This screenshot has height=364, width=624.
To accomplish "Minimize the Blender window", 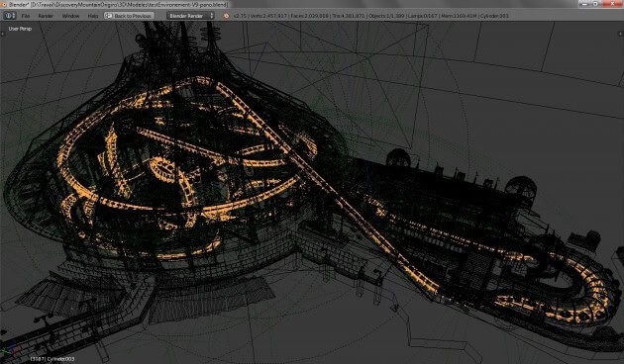I will coord(584,4).
